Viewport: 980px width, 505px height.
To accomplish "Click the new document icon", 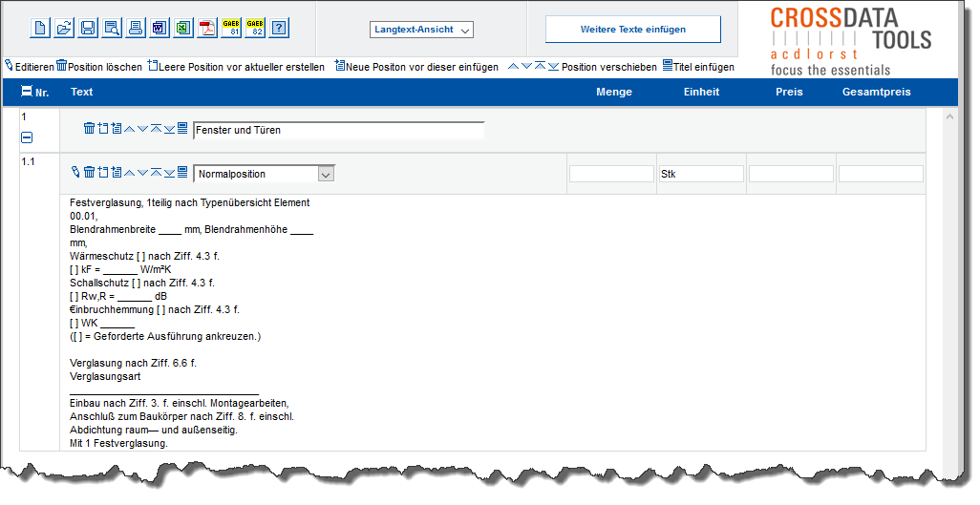I will (41, 28).
